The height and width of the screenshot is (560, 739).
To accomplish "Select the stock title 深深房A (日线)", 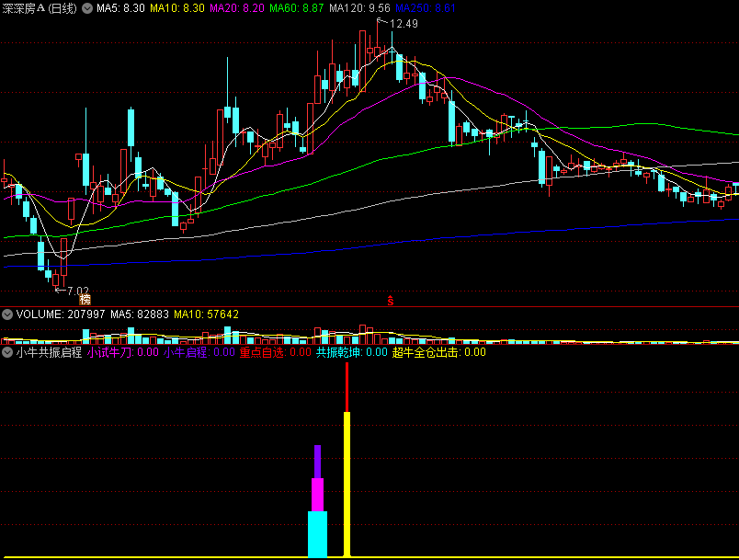I will [40, 8].
